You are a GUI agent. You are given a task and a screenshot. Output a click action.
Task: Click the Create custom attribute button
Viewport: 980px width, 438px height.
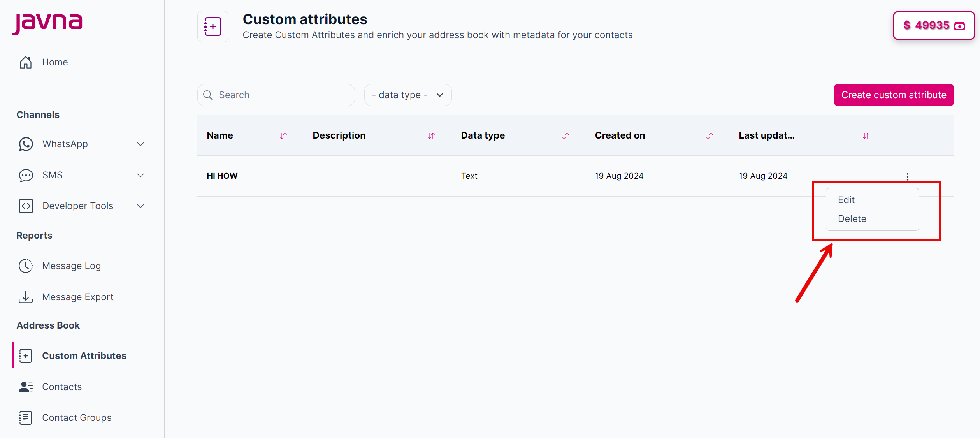[894, 95]
